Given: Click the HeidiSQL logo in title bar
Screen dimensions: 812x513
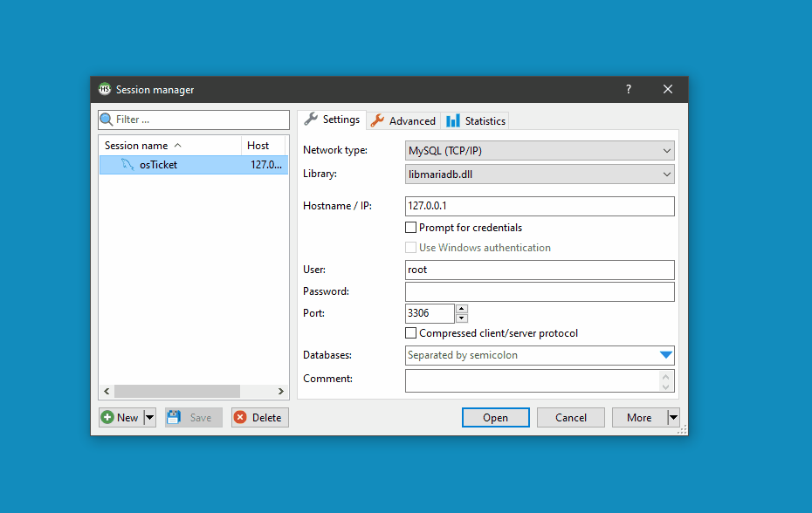Looking at the screenshot, I should pyautogui.click(x=105, y=89).
